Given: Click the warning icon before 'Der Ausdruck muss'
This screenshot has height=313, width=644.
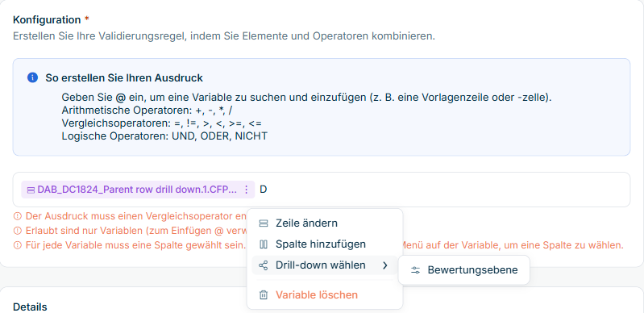Looking at the screenshot, I should (x=17, y=215).
